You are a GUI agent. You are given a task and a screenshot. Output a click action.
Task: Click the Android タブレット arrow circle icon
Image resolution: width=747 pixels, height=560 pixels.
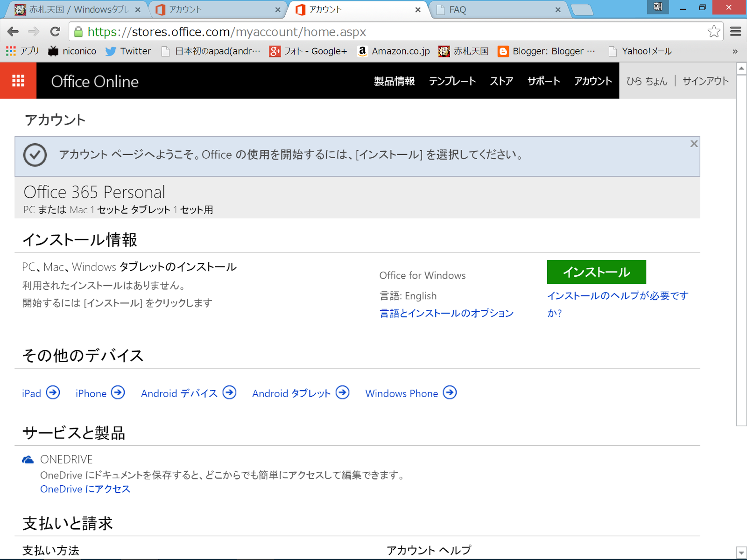tap(343, 392)
